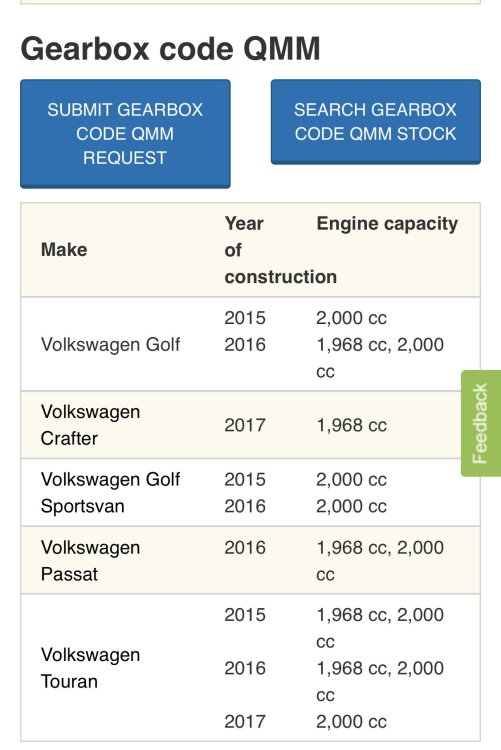Select the Volkswagen Crafter row
The width and height of the screenshot is (501, 750).
coord(250,425)
